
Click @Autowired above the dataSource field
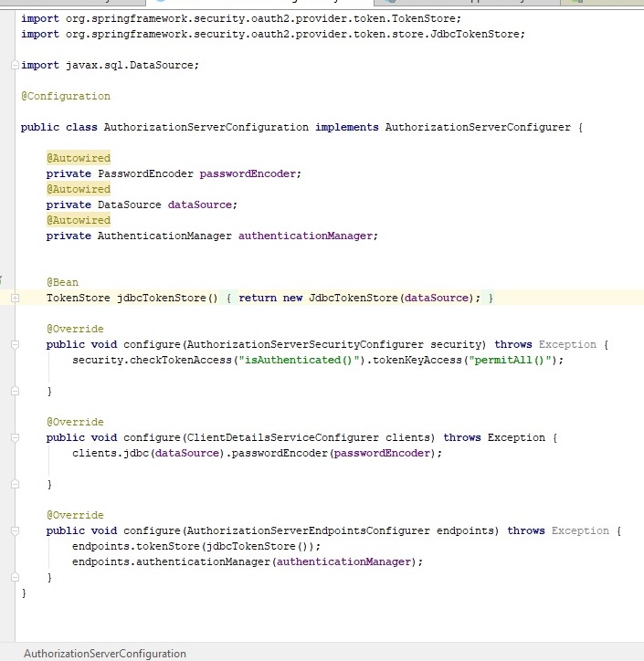(x=79, y=189)
